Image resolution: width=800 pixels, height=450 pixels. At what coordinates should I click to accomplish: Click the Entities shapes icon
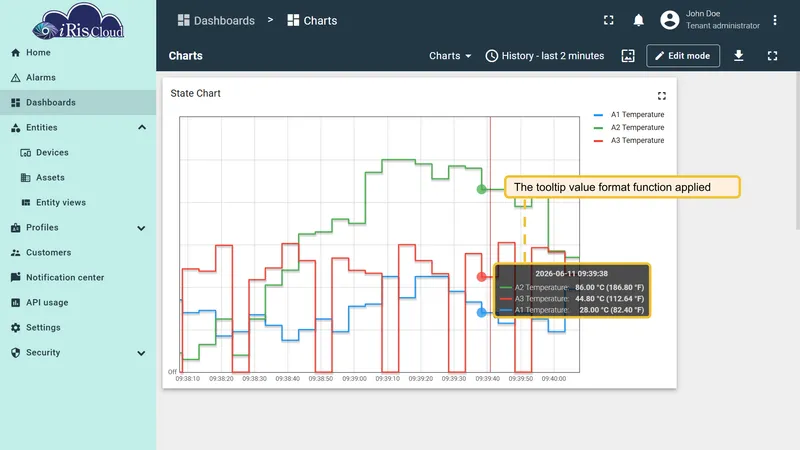[x=15, y=128]
